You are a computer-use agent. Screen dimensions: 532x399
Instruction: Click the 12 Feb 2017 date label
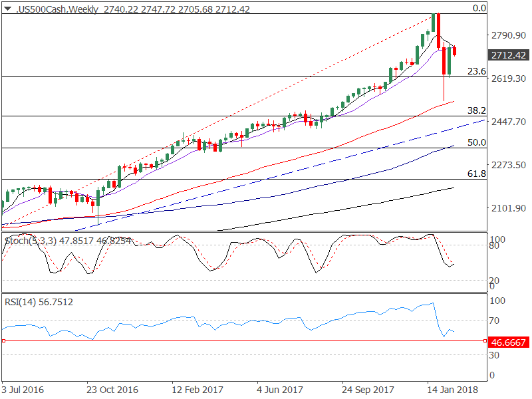pos(198,390)
